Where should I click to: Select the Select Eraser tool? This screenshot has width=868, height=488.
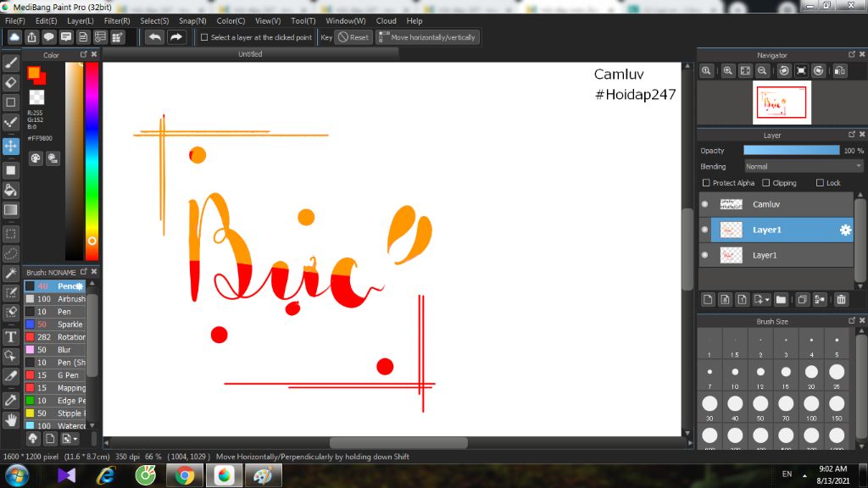(10, 312)
